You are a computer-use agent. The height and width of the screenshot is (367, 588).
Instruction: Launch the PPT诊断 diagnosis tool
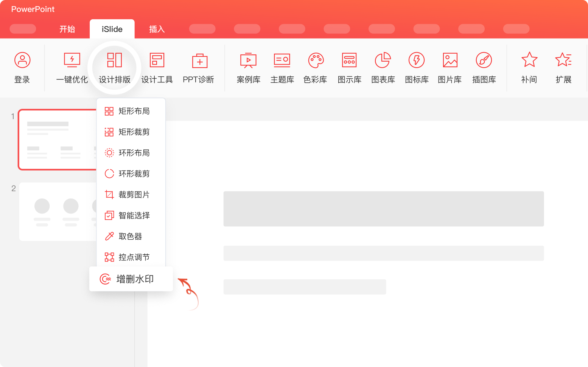coord(199,68)
